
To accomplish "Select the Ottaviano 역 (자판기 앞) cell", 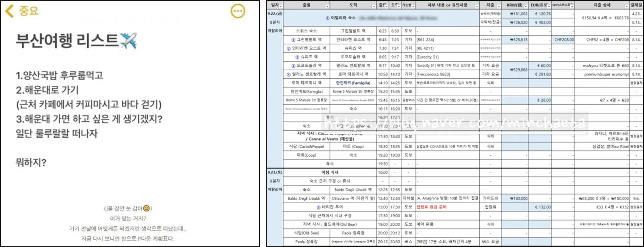I will (x=353, y=198).
